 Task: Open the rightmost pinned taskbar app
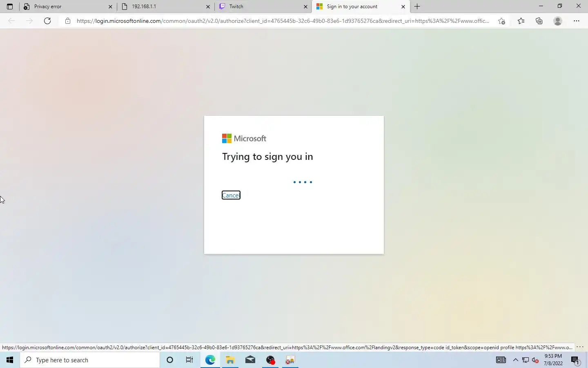pyautogui.click(x=290, y=360)
